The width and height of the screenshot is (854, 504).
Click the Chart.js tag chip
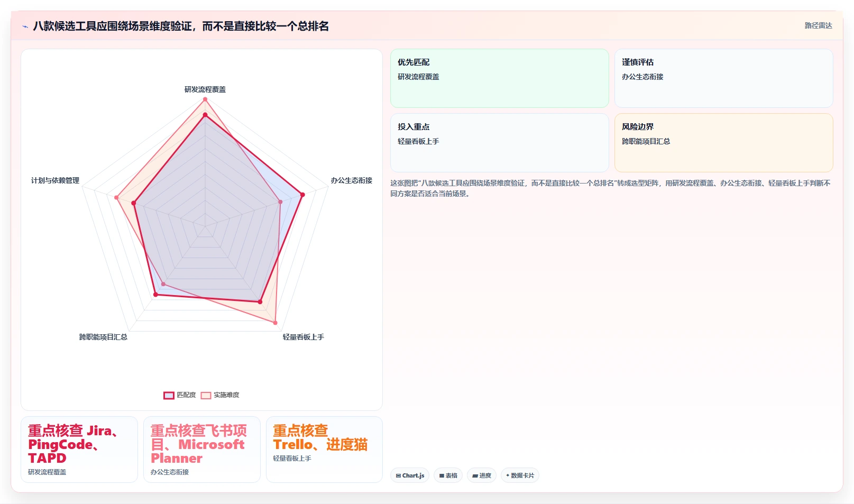click(x=410, y=475)
